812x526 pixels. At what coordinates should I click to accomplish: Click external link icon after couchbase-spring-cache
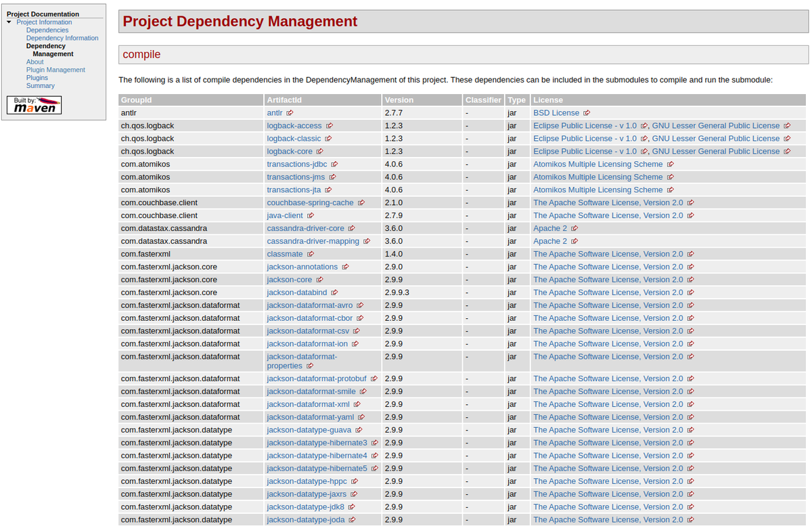(361, 203)
